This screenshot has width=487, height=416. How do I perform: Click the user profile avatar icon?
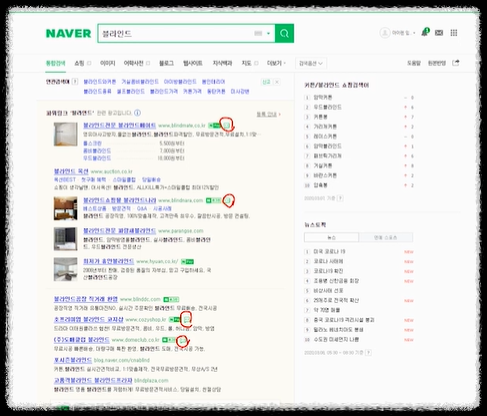(x=384, y=33)
